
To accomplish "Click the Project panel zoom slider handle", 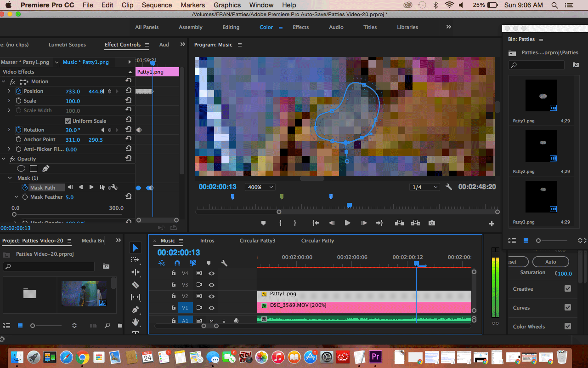I will [x=33, y=326].
